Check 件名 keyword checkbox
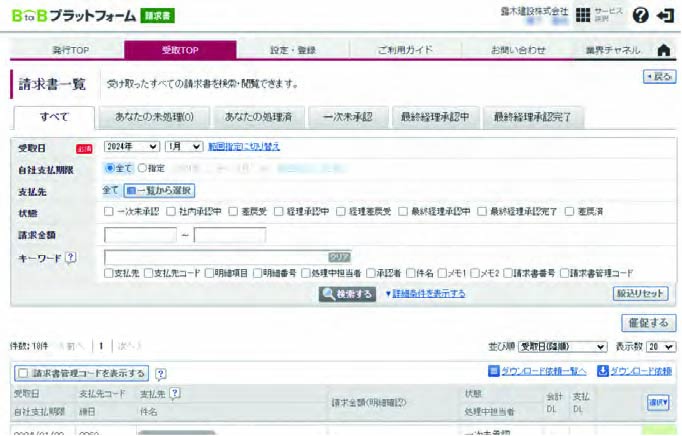 coord(411,273)
